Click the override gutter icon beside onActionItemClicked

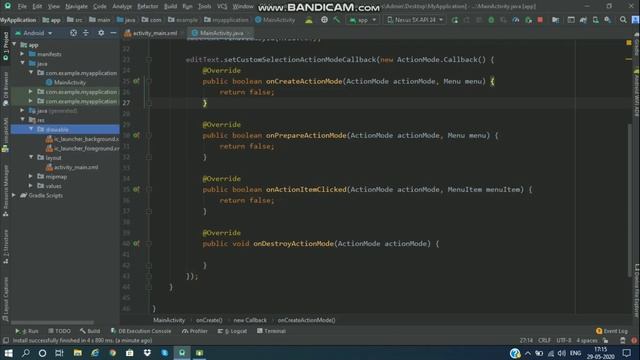pos(136,189)
